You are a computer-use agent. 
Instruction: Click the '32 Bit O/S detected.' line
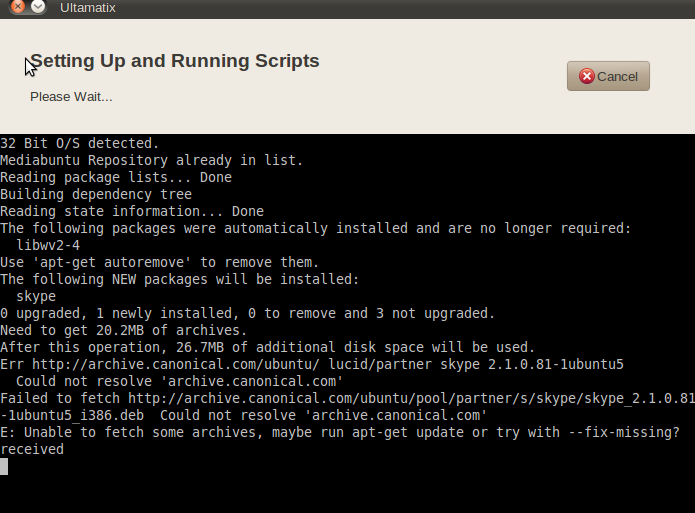pyautogui.click(x=79, y=144)
